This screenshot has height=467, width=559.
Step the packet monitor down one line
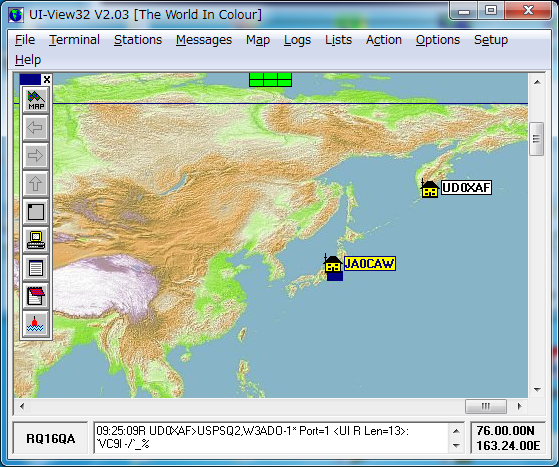[x=456, y=446]
